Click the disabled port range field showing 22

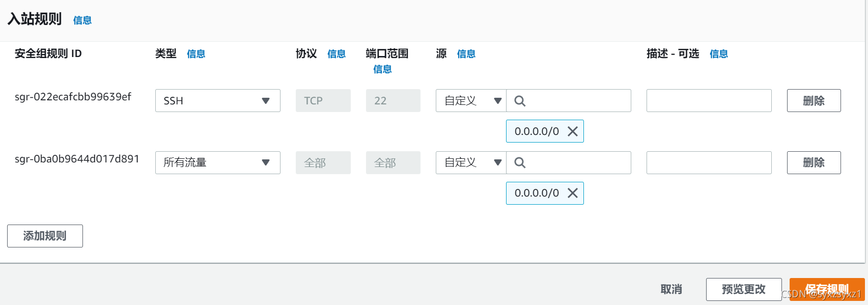[x=393, y=101]
